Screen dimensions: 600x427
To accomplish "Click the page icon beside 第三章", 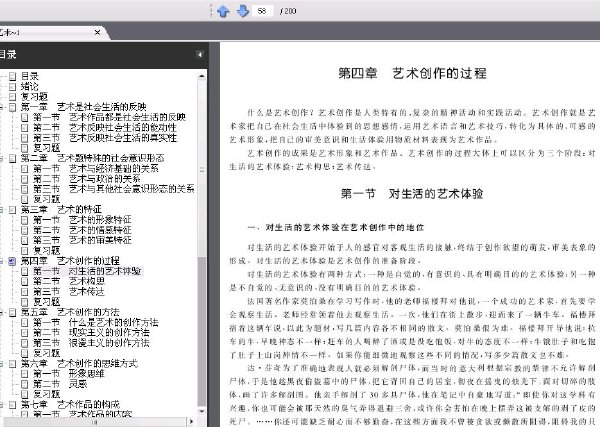I will 12,210.
